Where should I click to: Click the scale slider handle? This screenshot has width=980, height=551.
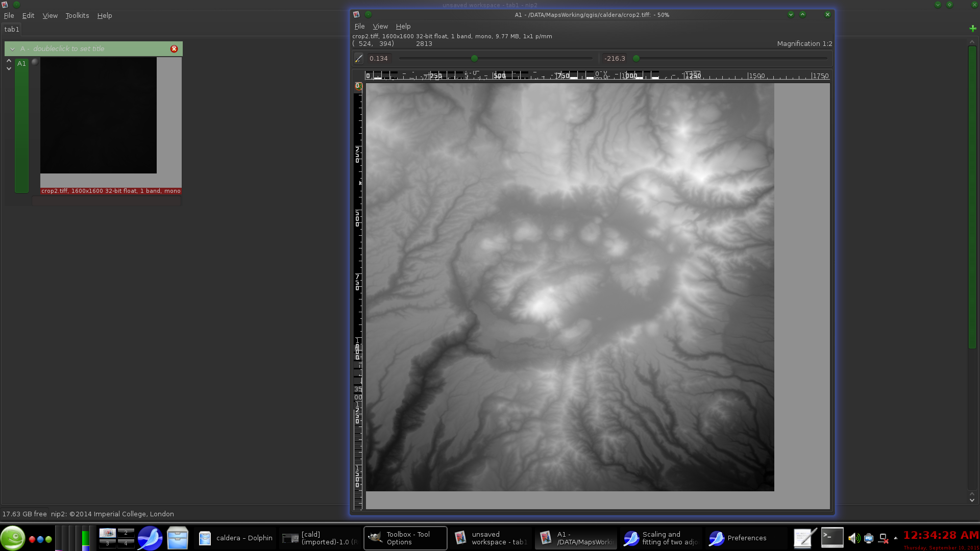click(x=474, y=59)
